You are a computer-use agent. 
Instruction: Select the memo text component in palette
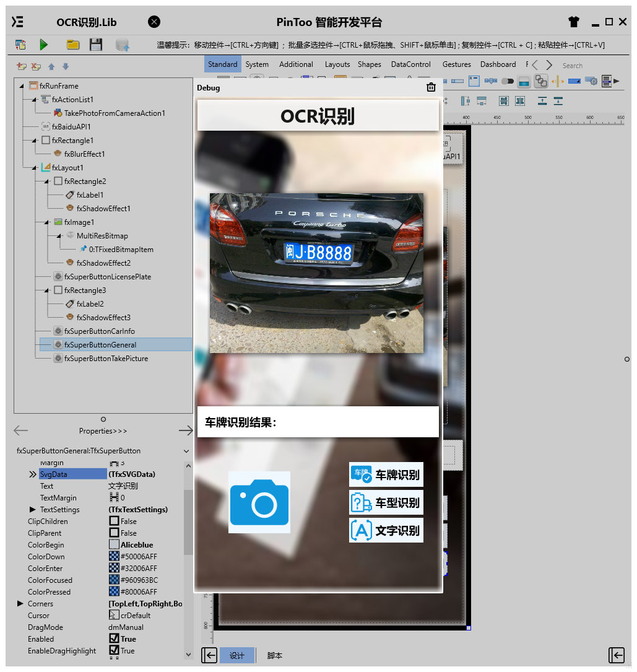tap(606, 81)
